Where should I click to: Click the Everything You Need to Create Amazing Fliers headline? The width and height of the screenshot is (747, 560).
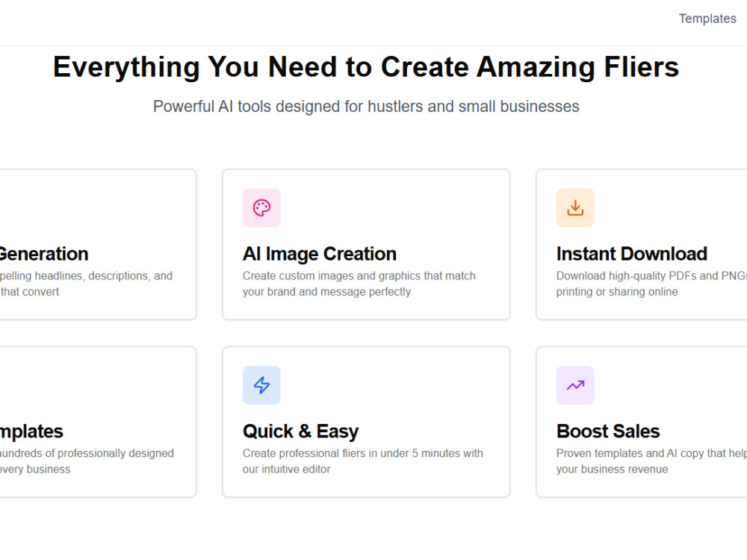[366, 67]
